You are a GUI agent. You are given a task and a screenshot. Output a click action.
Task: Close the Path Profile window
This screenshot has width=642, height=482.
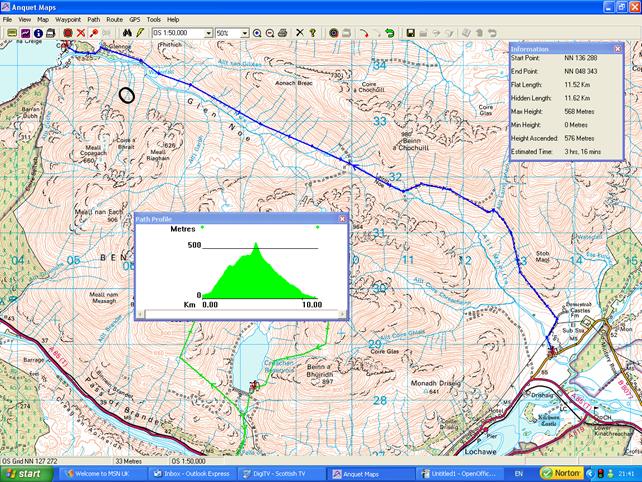(x=341, y=218)
